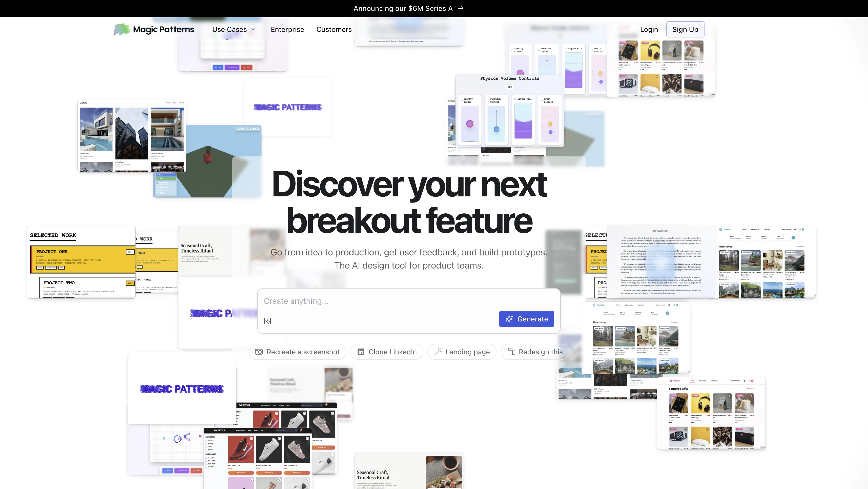Check the Under $50 price range checkbox
The width and height of the screenshot is (868, 489).
tap(206, 458)
